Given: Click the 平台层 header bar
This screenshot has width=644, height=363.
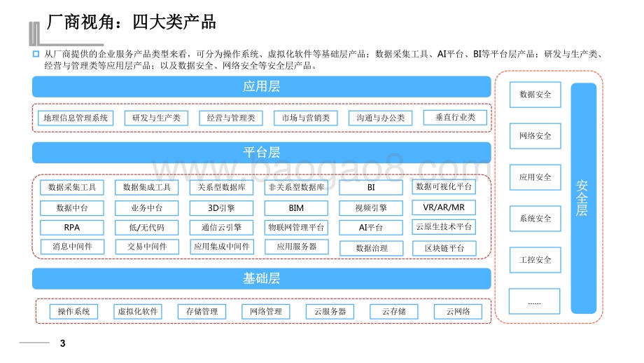Looking at the screenshot, I should (x=262, y=153).
